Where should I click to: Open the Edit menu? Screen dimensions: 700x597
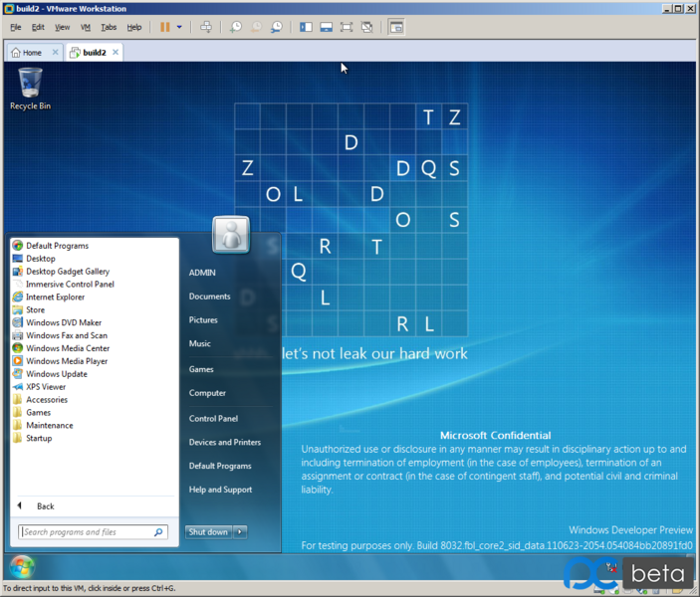38,27
